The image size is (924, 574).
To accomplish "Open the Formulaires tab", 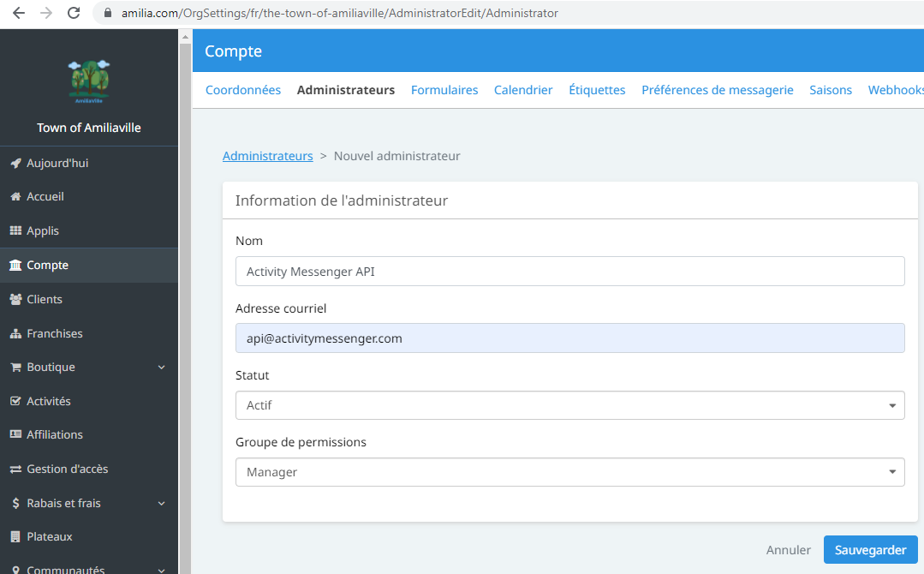I will 444,90.
